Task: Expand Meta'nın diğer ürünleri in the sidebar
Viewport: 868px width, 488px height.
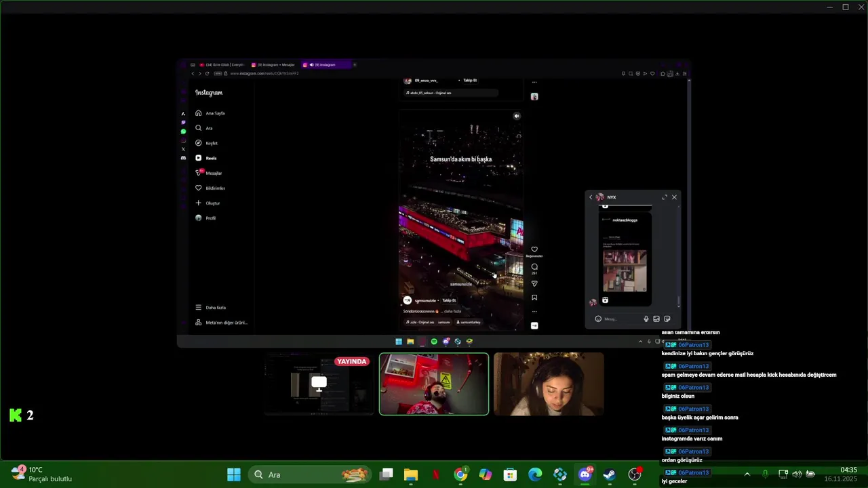Action: (x=221, y=323)
